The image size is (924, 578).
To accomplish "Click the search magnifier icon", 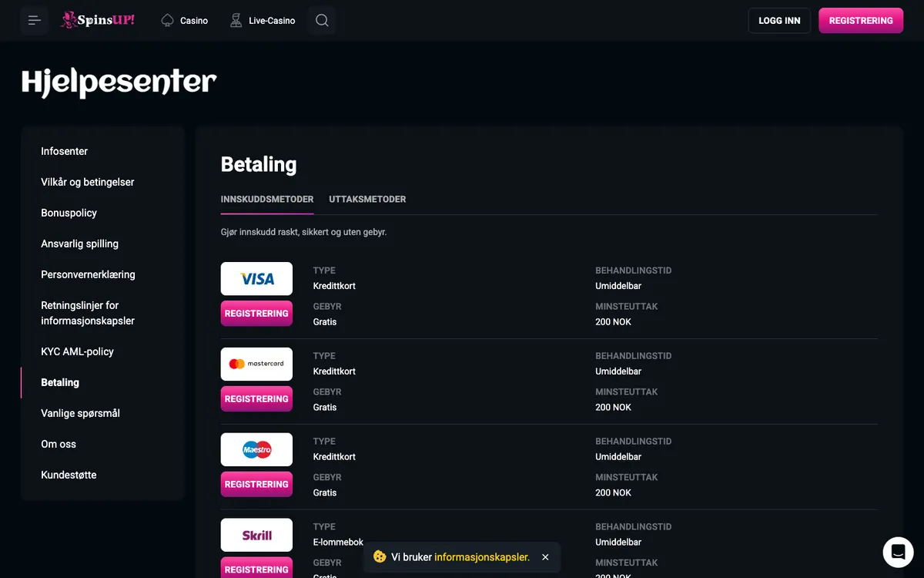I will (322, 21).
